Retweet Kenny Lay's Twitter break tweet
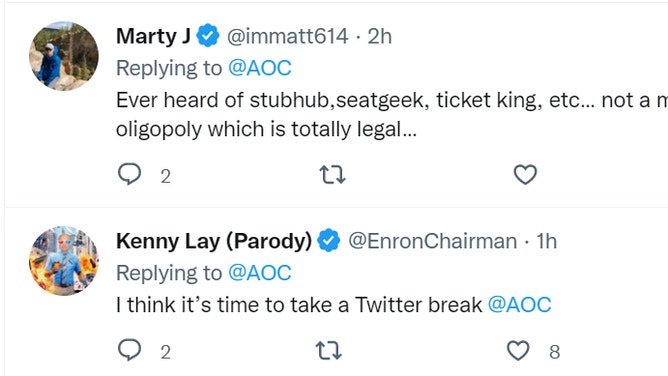668x376 pixels. point(328,350)
